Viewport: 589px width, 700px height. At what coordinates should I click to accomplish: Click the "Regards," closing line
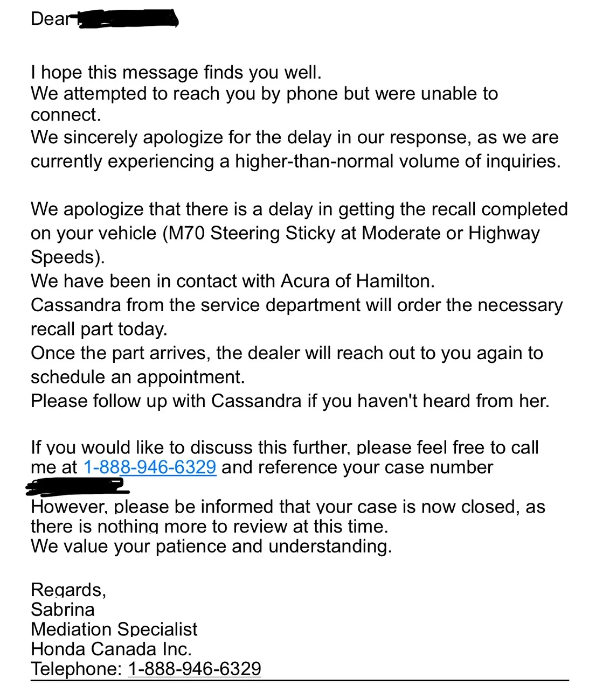coord(68,590)
